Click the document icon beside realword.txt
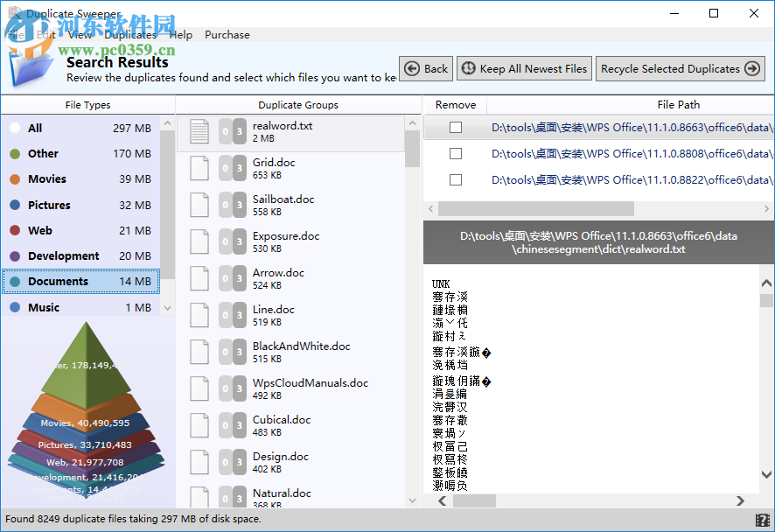This screenshot has width=775, height=532. click(x=199, y=132)
